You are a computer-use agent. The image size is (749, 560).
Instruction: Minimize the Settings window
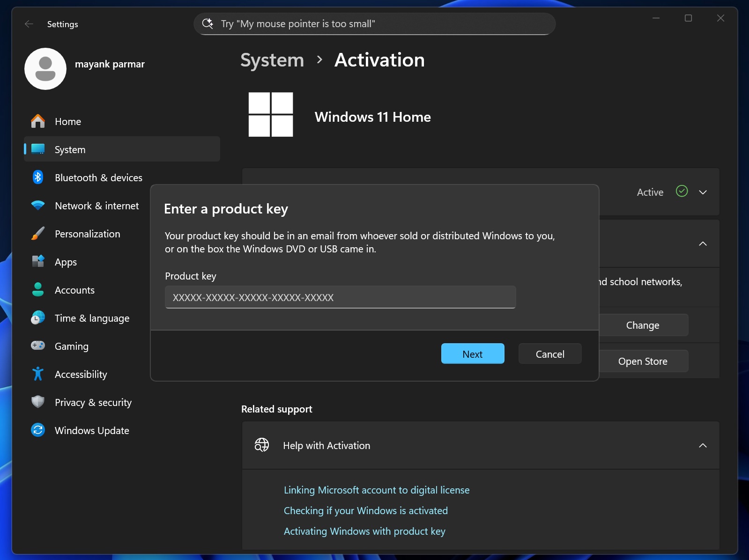[656, 18]
